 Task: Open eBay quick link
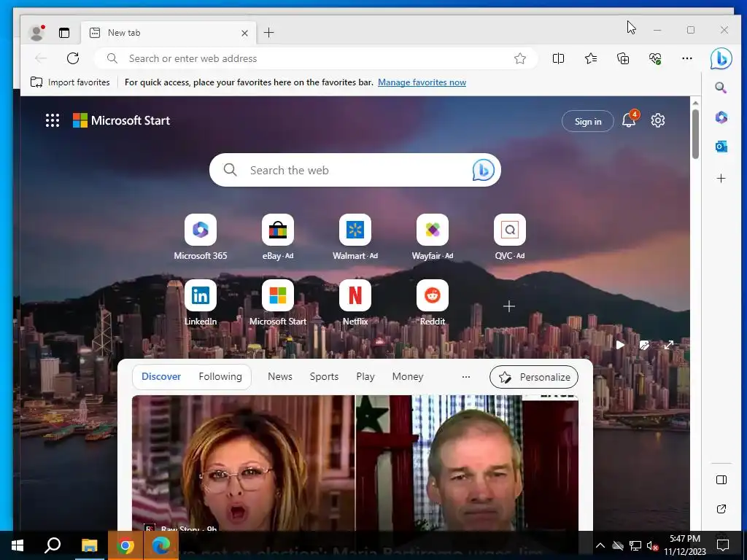[278, 237]
